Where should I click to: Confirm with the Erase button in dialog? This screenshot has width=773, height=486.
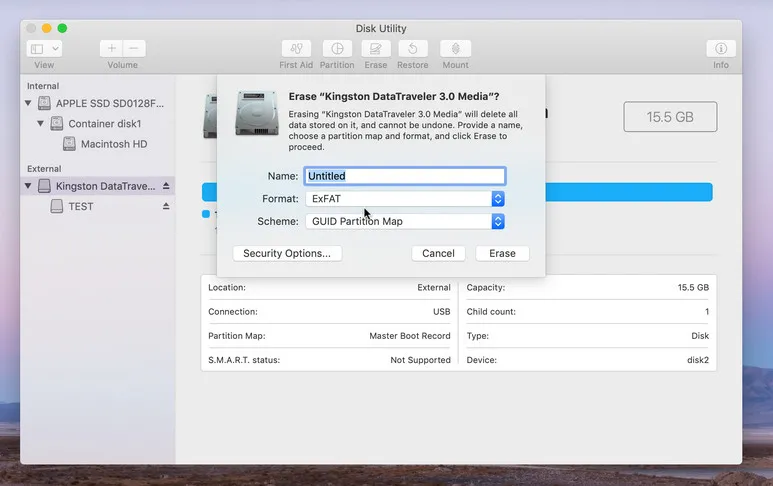[502, 253]
